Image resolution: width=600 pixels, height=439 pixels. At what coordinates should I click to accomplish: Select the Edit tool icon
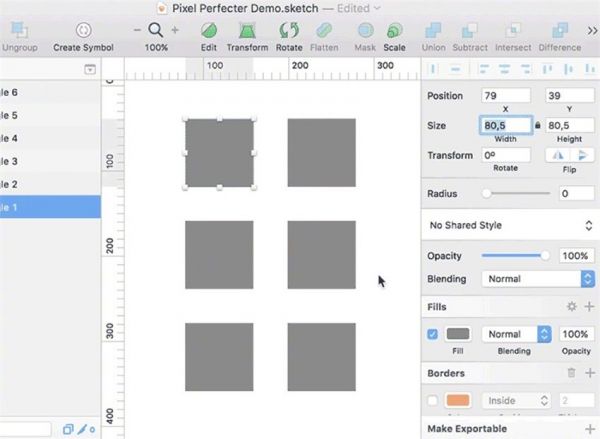209,31
